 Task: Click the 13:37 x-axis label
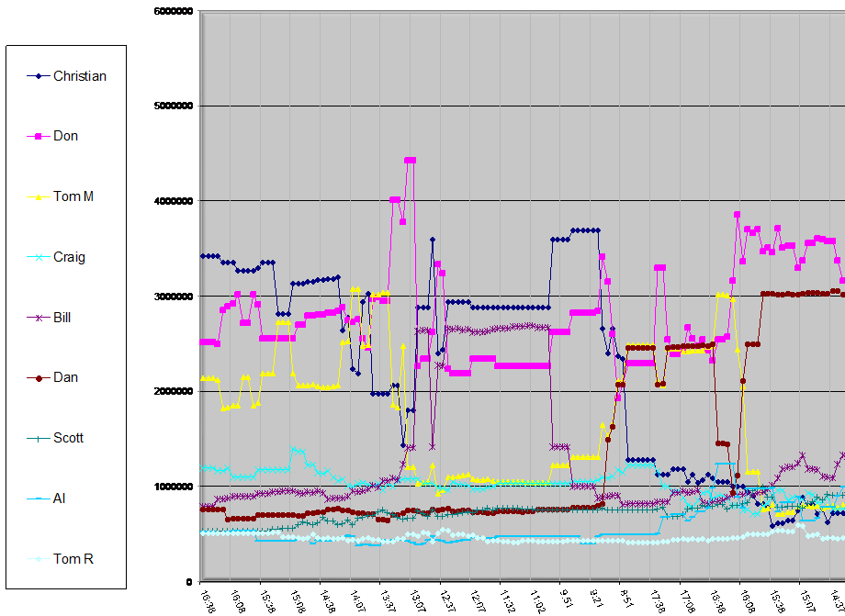[388, 601]
